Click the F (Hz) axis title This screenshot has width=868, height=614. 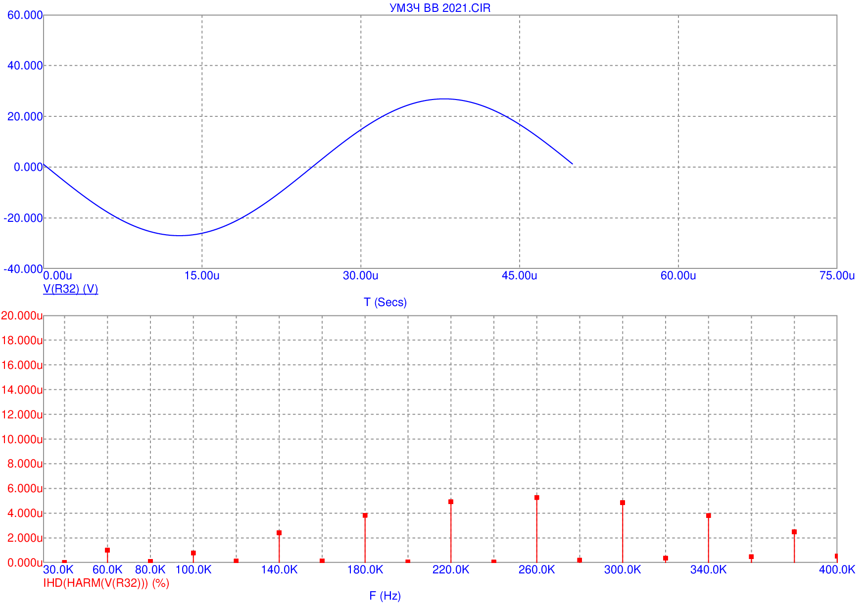click(385, 596)
